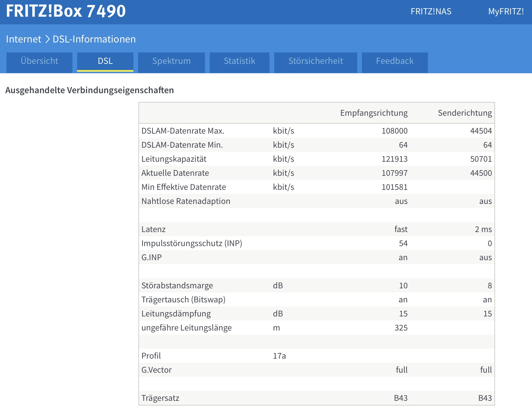Click the Bitswap receive value an

click(x=403, y=299)
